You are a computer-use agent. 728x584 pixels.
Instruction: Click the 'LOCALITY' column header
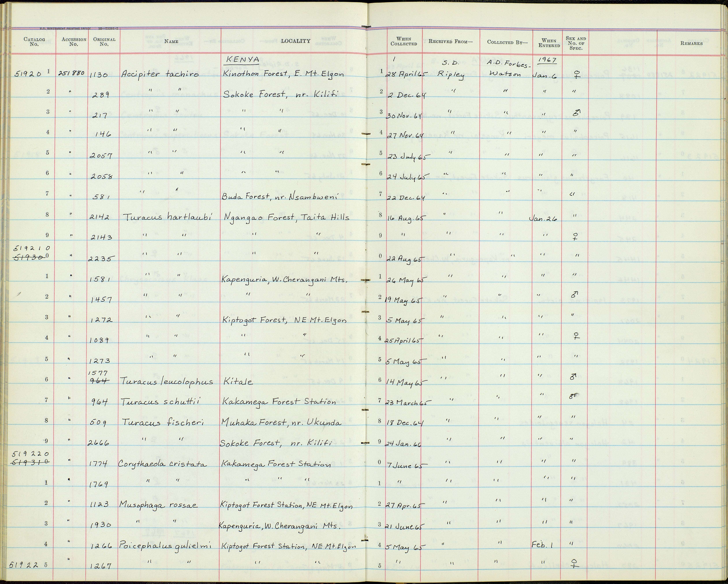point(296,41)
